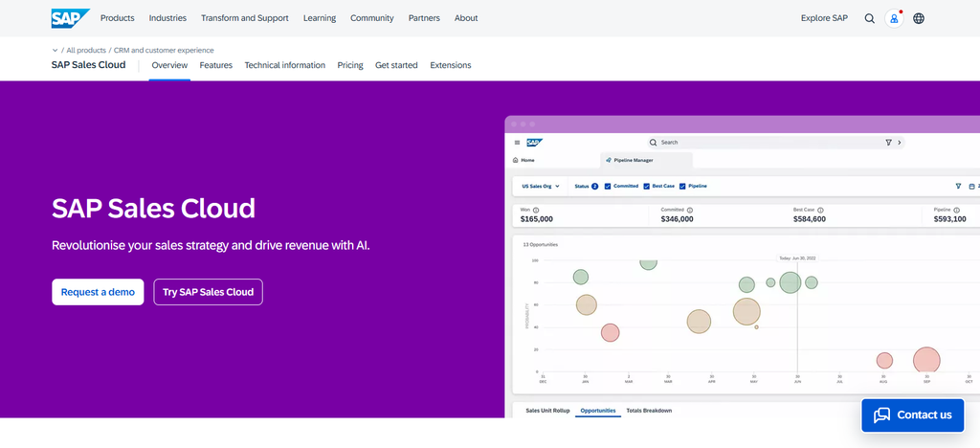Open the Get started tab
980x448 pixels.
pos(396,65)
